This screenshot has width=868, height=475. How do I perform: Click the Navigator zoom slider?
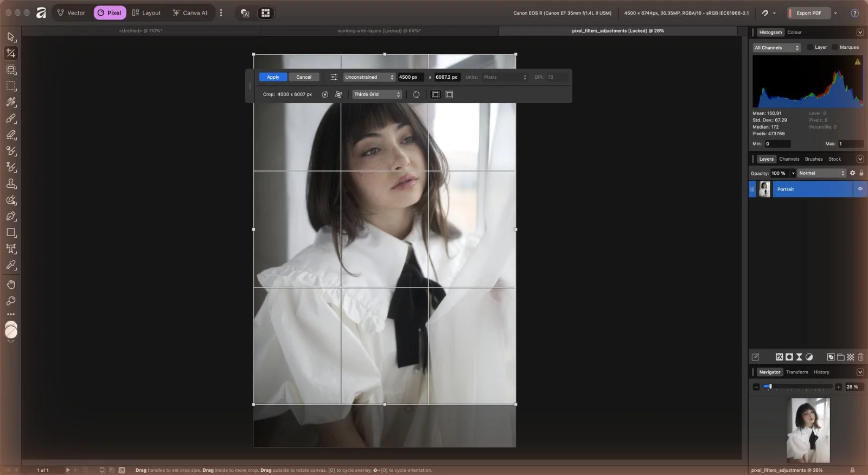(797, 387)
